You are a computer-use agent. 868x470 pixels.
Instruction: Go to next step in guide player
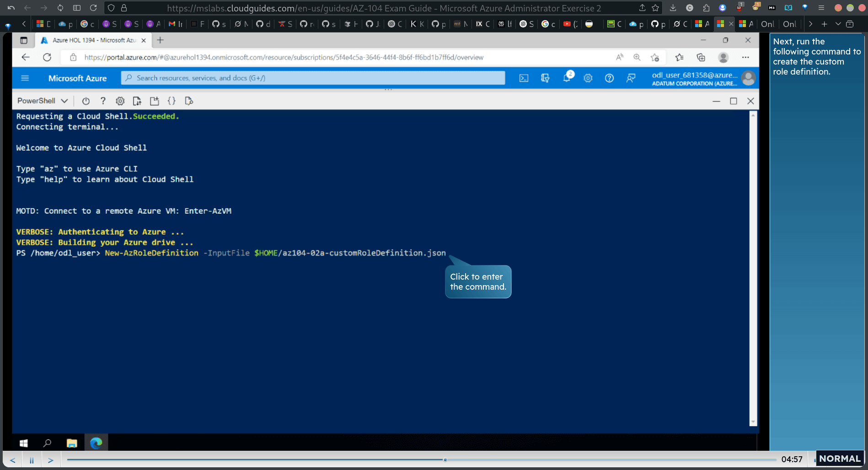pos(51,460)
